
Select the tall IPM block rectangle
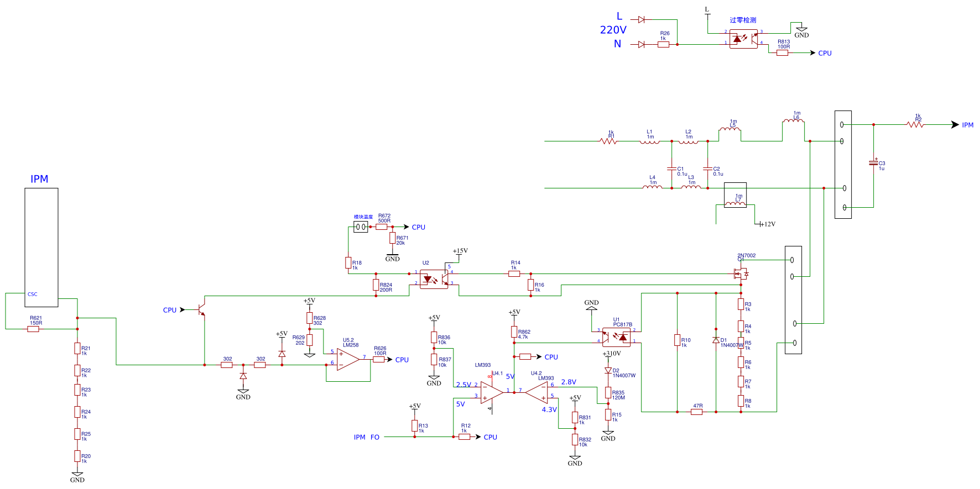41,248
